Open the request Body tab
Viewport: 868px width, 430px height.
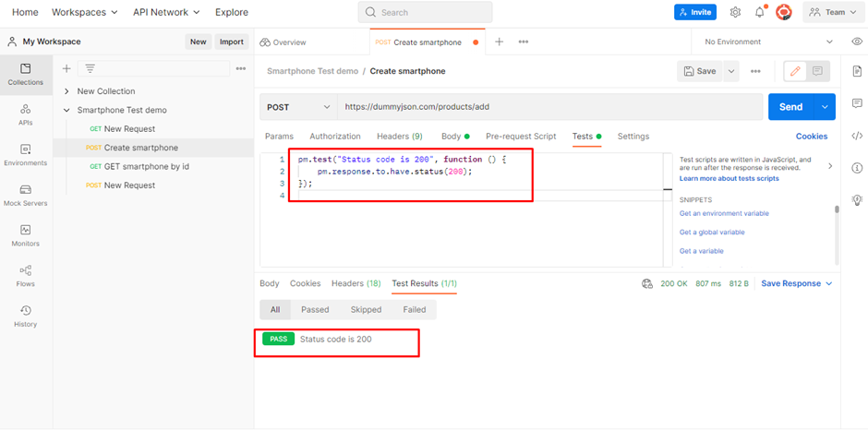click(455, 137)
